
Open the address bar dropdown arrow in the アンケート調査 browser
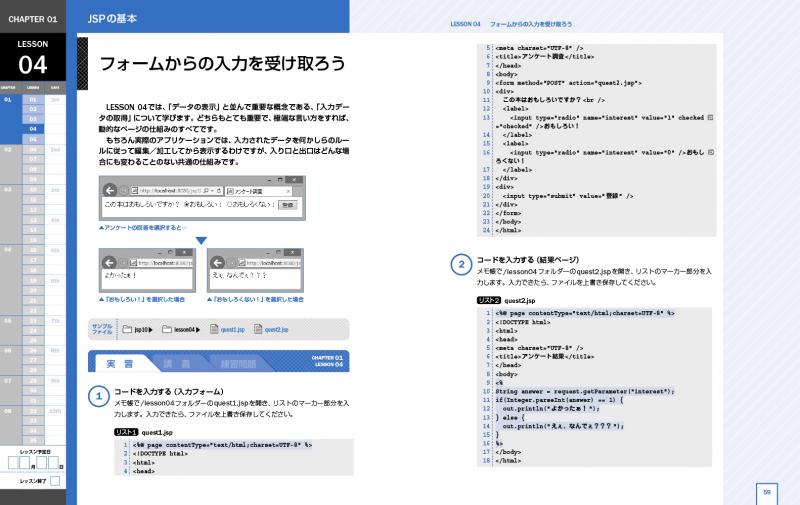point(212,191)
